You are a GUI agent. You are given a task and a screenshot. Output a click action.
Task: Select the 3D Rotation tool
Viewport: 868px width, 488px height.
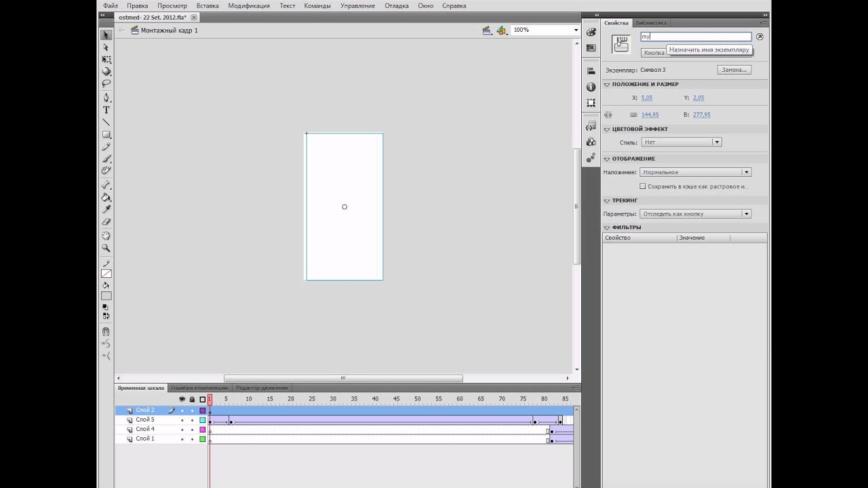tap(106, 72)
